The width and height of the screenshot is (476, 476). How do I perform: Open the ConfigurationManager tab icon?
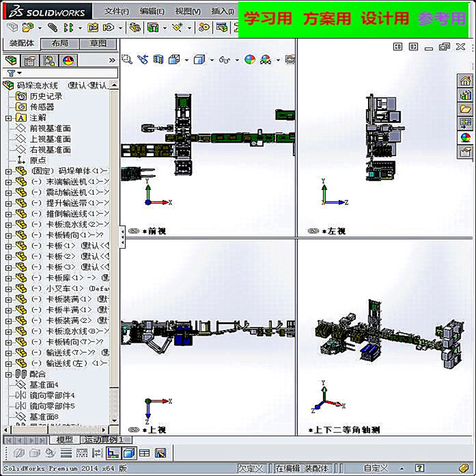coord(49,60)
